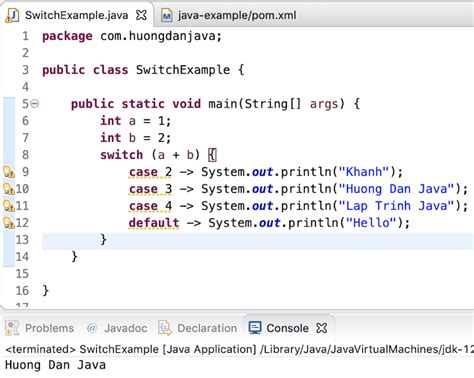This screenshot has height=378, width=474.
Task: Click the warning marker on line 12
Action: click(x=9, y=223)
